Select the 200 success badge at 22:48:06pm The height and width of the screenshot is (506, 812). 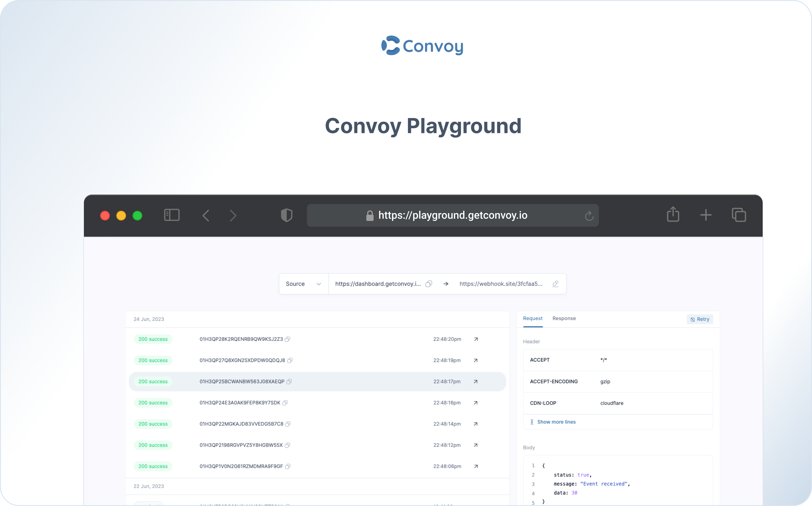pos(153,466)
